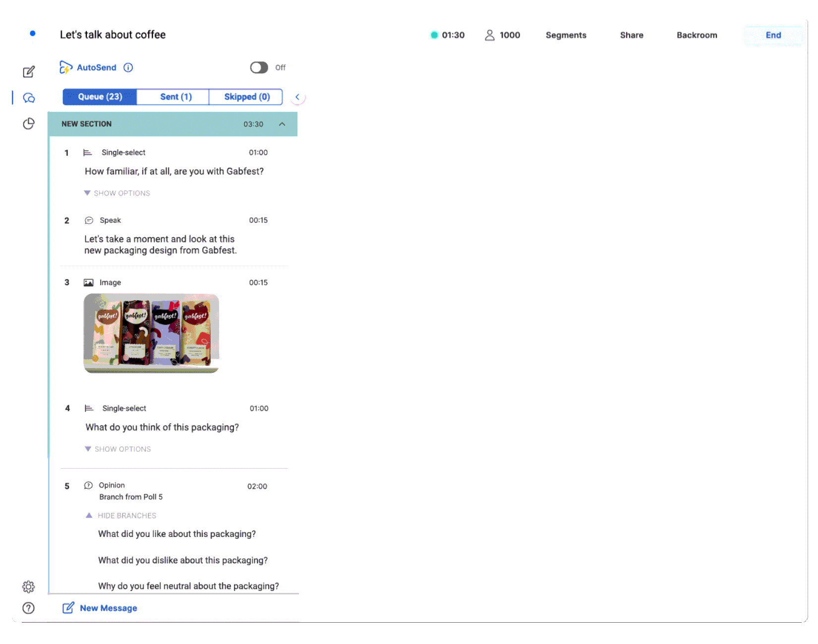818x644 pixels.
Task: Open Help via the question mark icon
Action: point(28,608)
